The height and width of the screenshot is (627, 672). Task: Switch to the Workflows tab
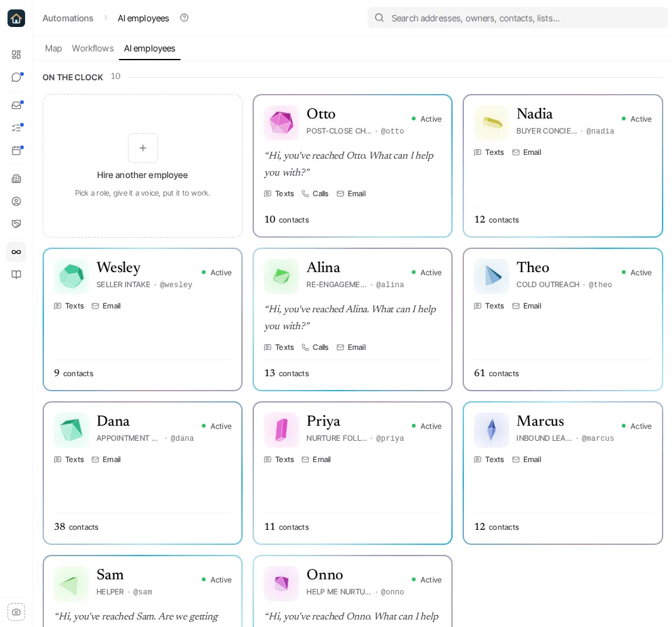(93, 48)
